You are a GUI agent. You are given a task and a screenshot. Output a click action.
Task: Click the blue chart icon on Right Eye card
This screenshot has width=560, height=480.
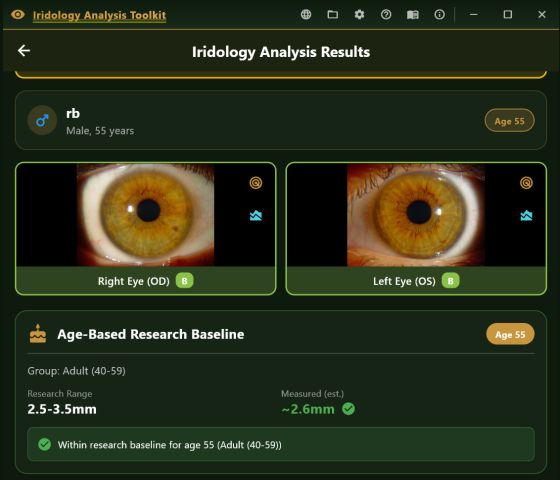[x=256, y=215]
